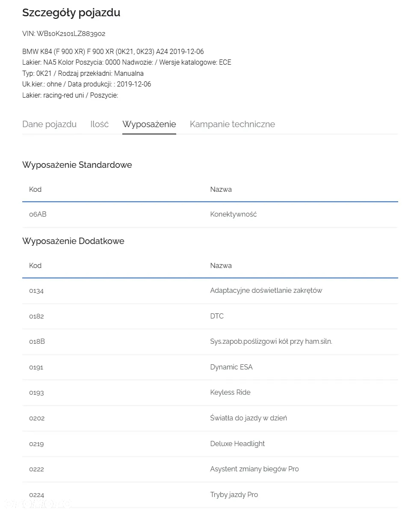Click the Konektywność equipment name
420x512 pixels.
(x=234, y=214)
